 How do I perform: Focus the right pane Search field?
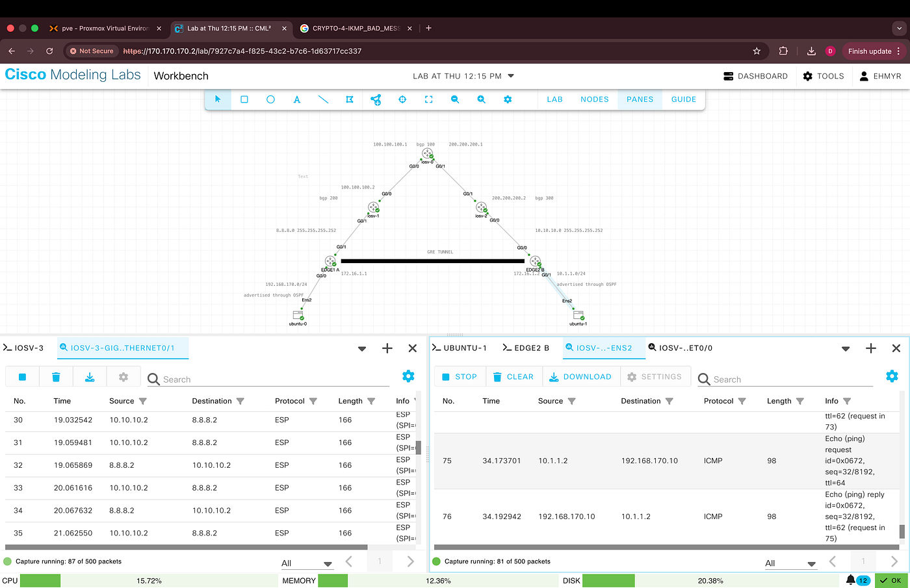pos(785,379)
